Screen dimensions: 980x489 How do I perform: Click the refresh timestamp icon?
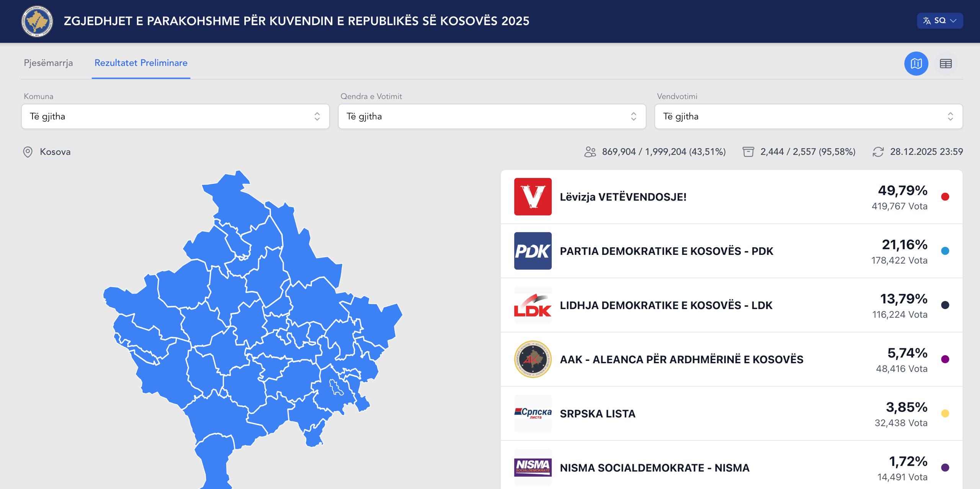coord(878,152)
